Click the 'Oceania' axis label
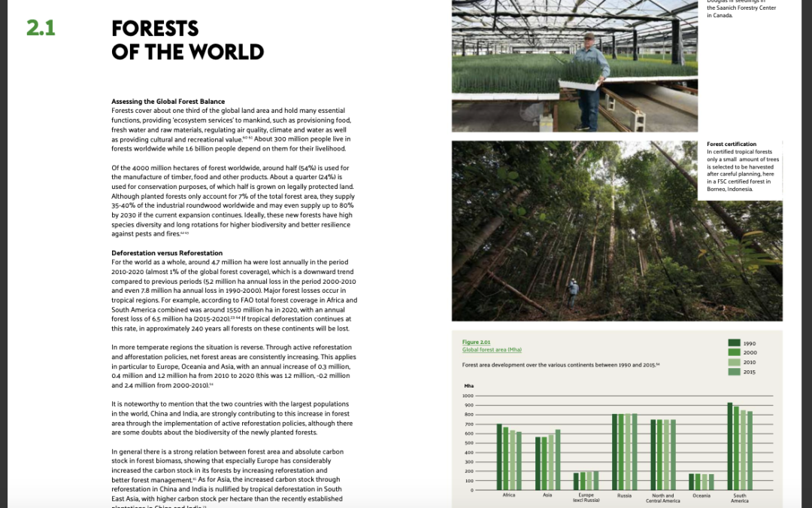Image resolution: width=812 pixels, height=508 pixels. (701, 495)
